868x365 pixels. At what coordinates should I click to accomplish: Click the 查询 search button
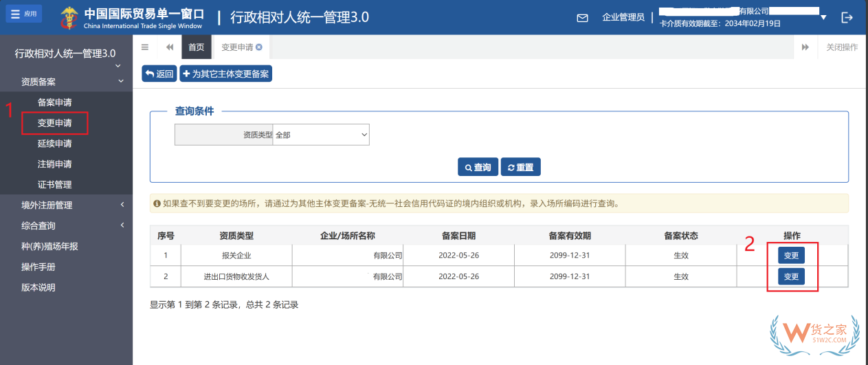tap(478, 167)
